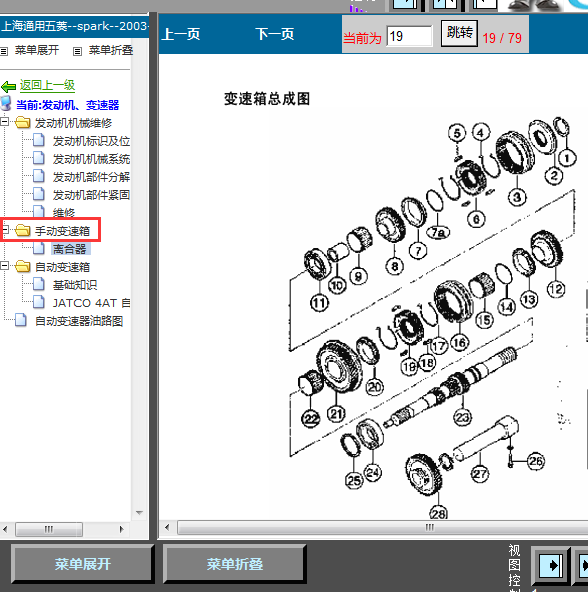
Task: Click the sidebar horizontal scrollbar thumb
Action: pos(49,529)
